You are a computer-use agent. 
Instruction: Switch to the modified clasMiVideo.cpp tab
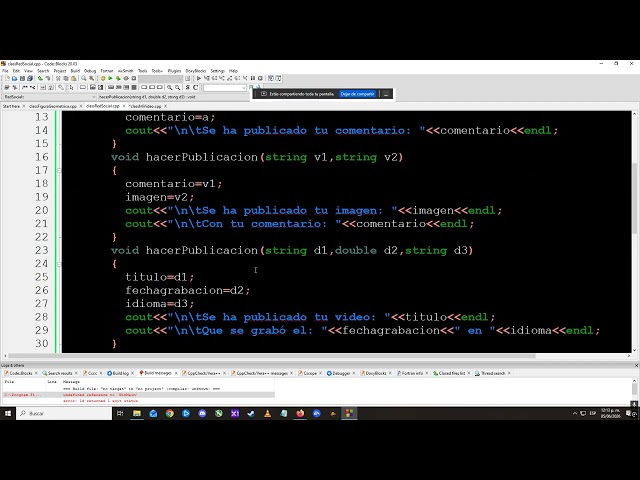pyautogui.click(x=145, y=106)
